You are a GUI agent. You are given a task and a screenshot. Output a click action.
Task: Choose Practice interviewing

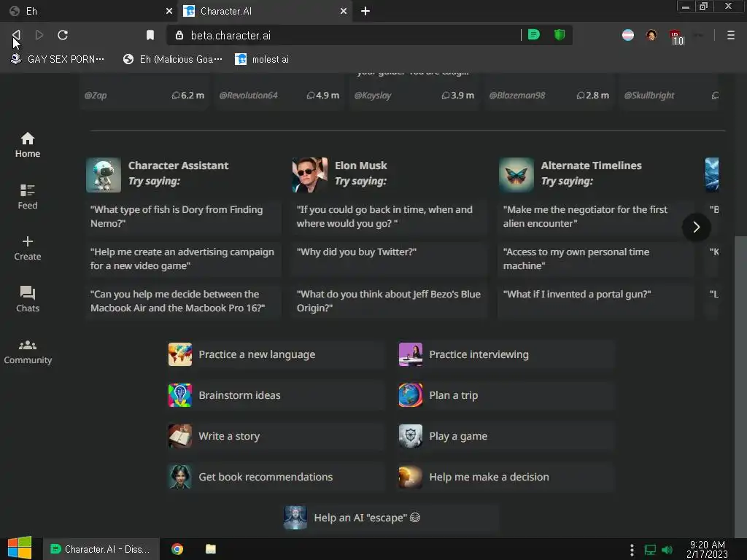(x=506, y=354)
